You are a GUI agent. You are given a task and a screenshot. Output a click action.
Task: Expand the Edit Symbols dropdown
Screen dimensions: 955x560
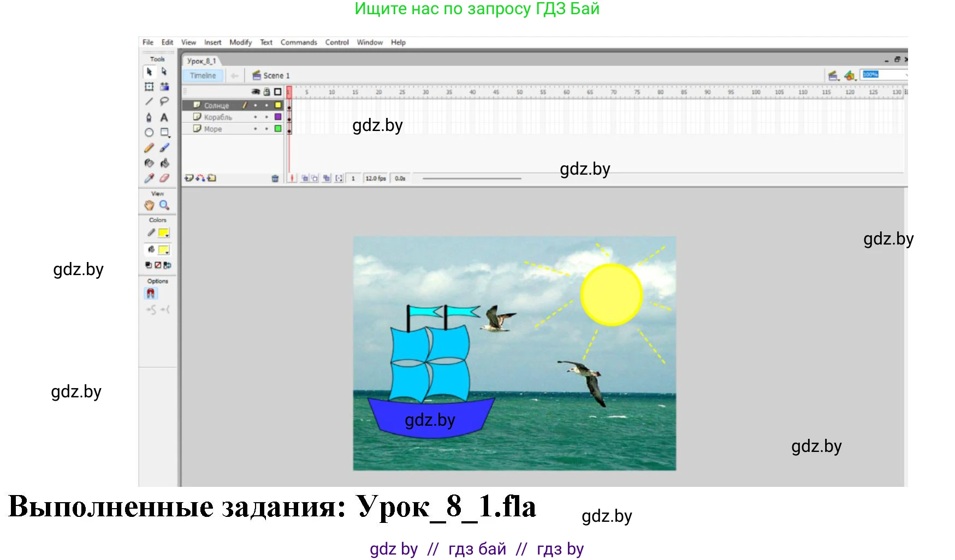850,76
